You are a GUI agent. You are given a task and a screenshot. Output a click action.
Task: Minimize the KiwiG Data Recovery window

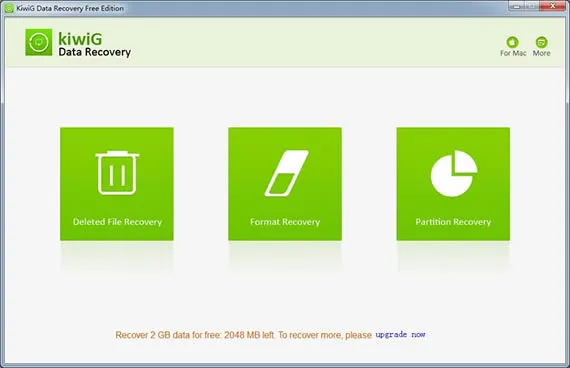517,5
